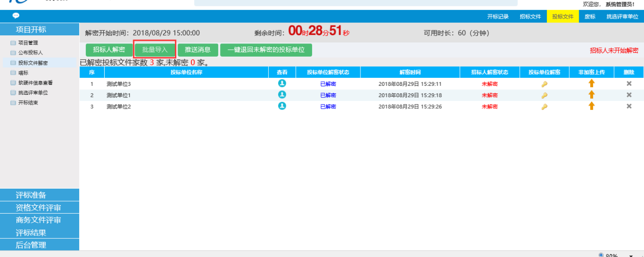Click the key icon for 测试单位3
The height and width of the screenshot is (257, 644).
tap(544, 84)
